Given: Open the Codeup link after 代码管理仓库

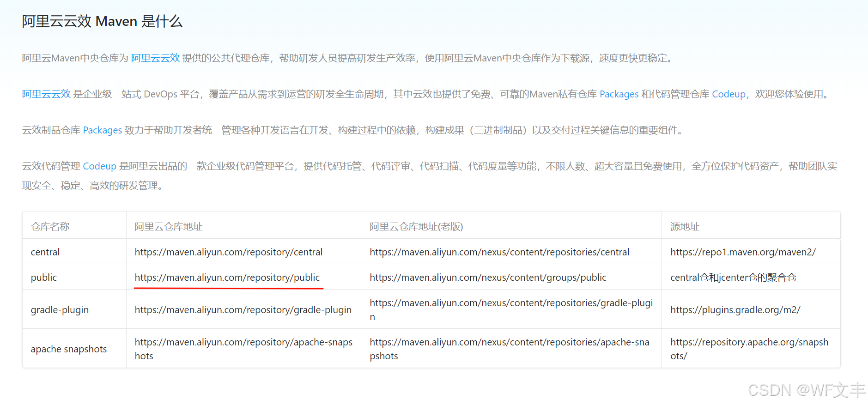Looking at the screenshot, I should pos(728,94).
